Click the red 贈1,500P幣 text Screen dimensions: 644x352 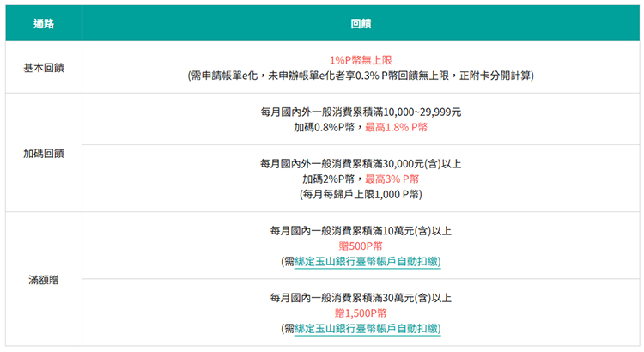click(361, 313)
